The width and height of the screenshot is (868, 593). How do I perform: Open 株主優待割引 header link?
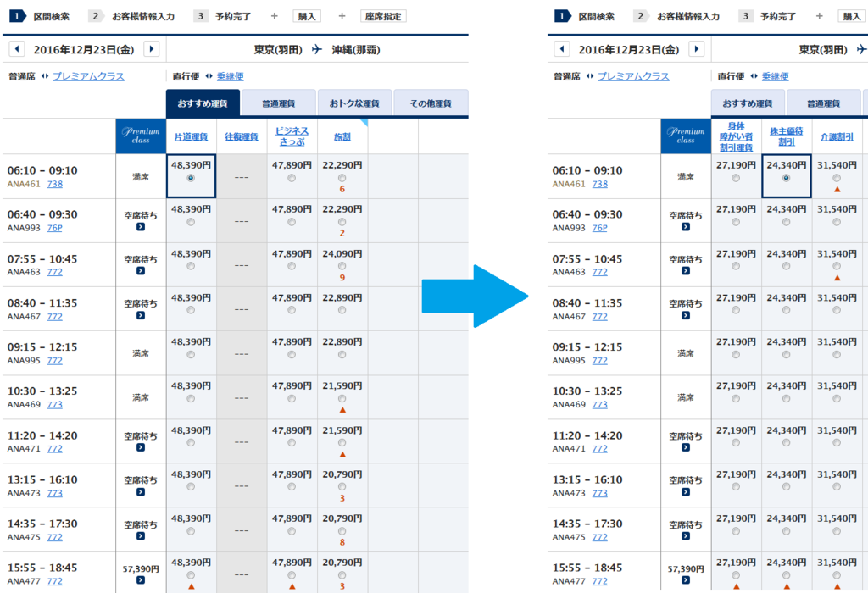tap(786, 136)
